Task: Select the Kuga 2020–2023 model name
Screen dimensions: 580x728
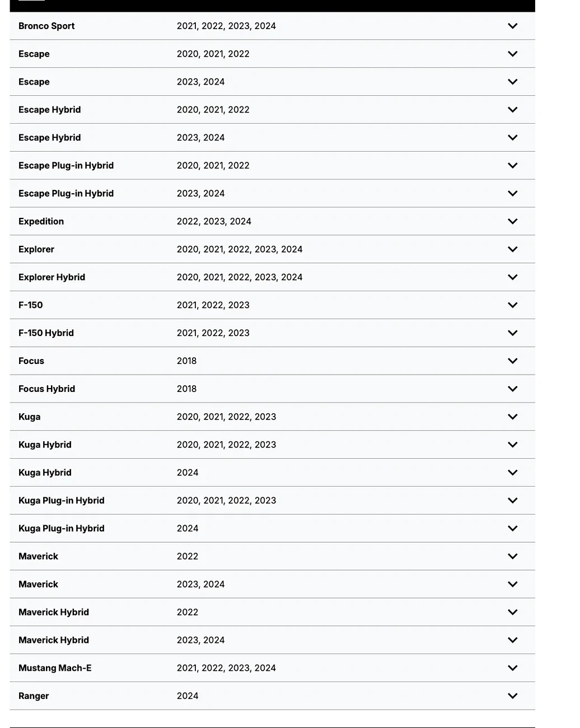Action: [30, 417]
